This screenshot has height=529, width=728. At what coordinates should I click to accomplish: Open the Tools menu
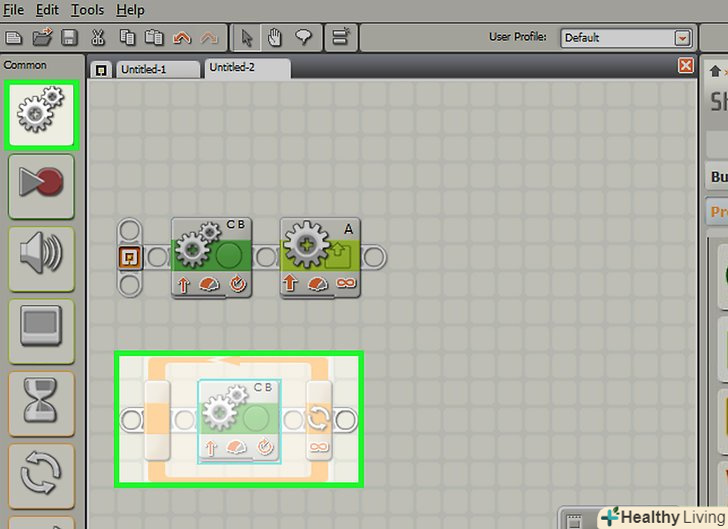click(x=87, y=10)
